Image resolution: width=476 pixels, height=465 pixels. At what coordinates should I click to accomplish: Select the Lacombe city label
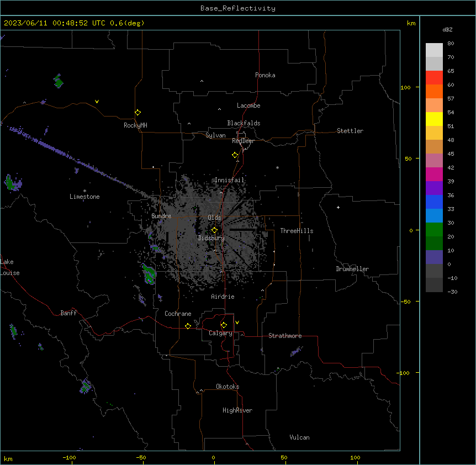click(248, 105)
